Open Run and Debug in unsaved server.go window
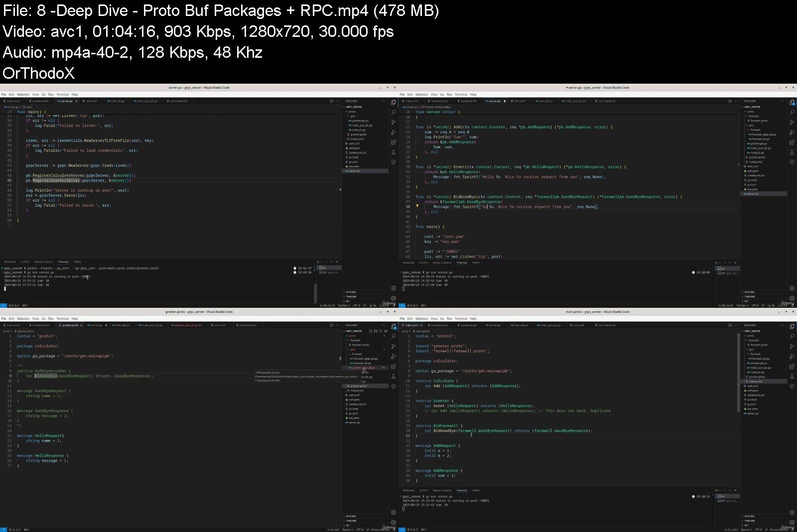The image size is (797, 532). tap(792, 133)
